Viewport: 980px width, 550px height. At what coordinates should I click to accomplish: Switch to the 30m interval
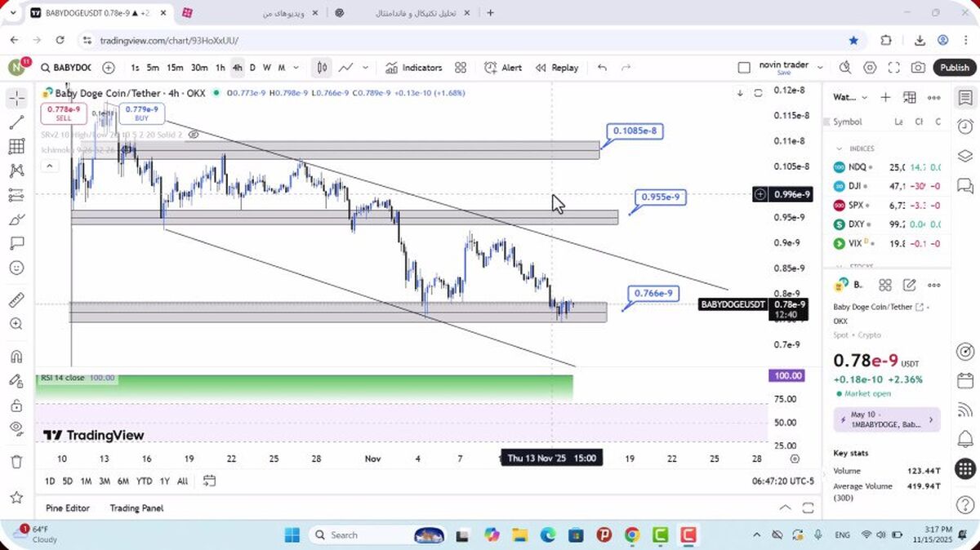(x=199, y=68)
